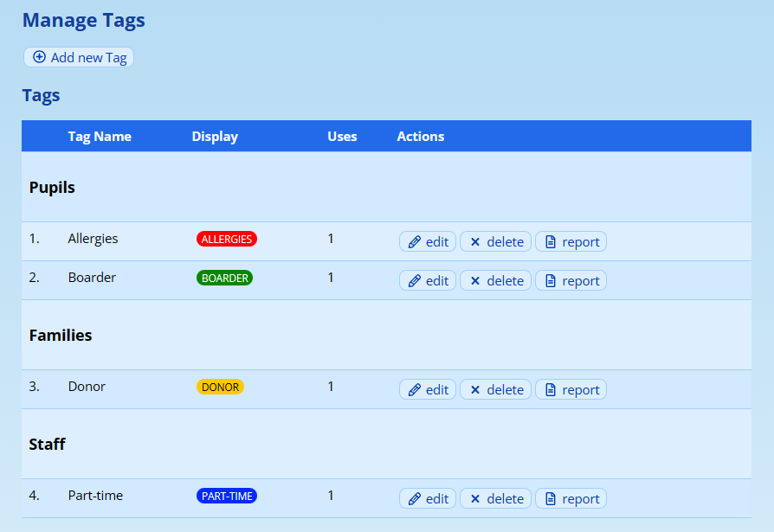The width and height of the screenshot is (774, 532).
Task: Click the pencil icon in the Part-time row
Action: click(414, 499)
